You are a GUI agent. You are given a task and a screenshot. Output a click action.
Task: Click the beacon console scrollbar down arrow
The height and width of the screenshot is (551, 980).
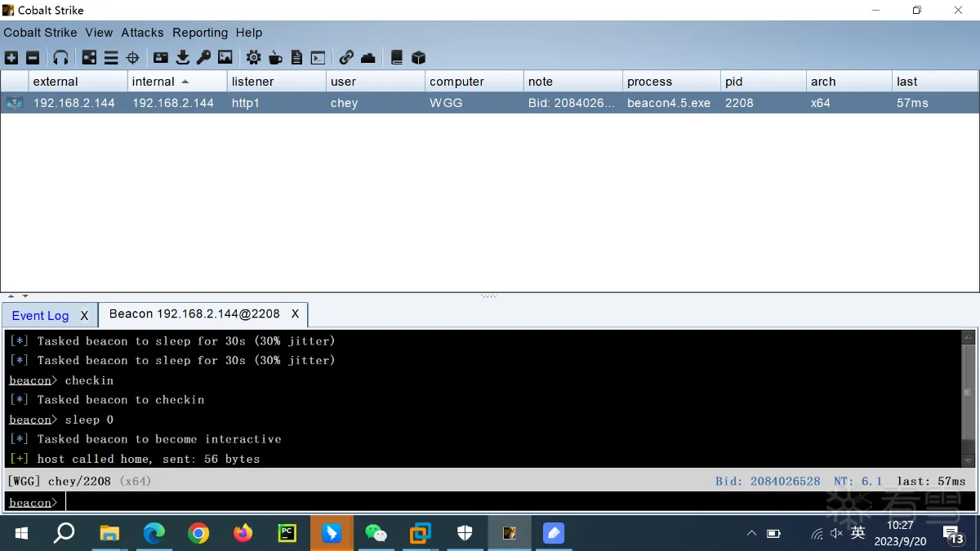click(969, 460)
